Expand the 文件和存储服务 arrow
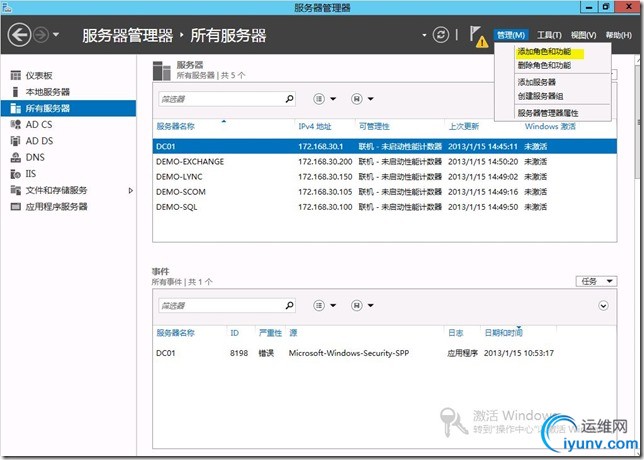644x460 pixels. (131, 190)
